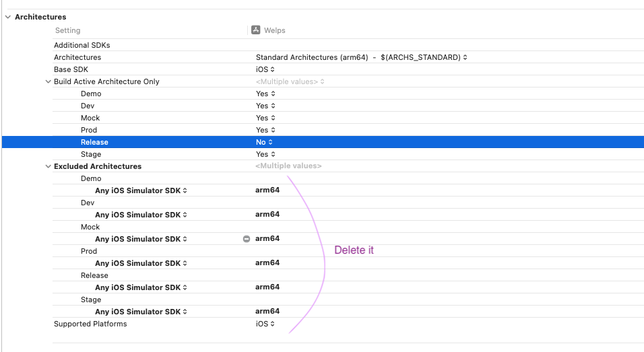Select Mock row under Build Active Architecture Only
The width and height of the screenshot is (644, 352).
(x=90, y=118)
